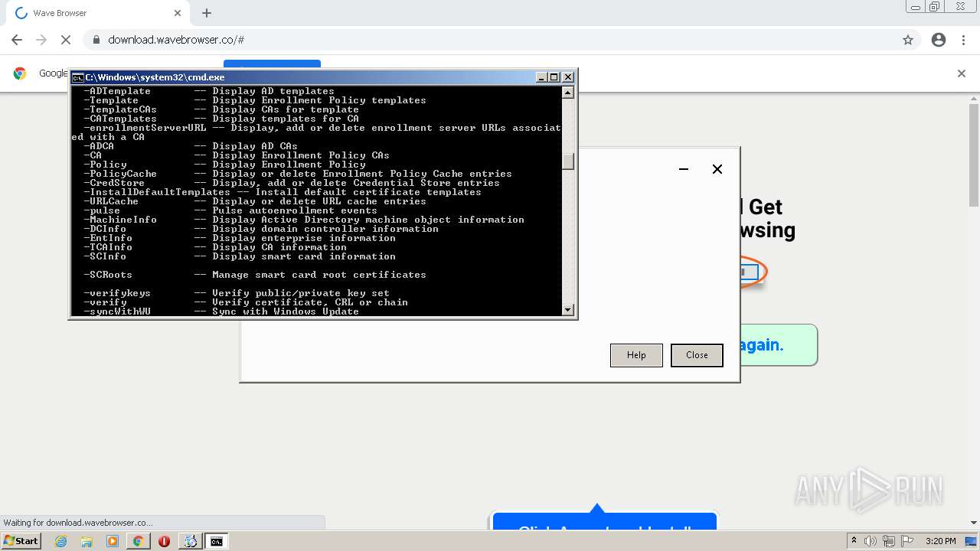Click the '-ADTemplate' line in cmd
Screen dimensions: 980x551
pos(209,91)
